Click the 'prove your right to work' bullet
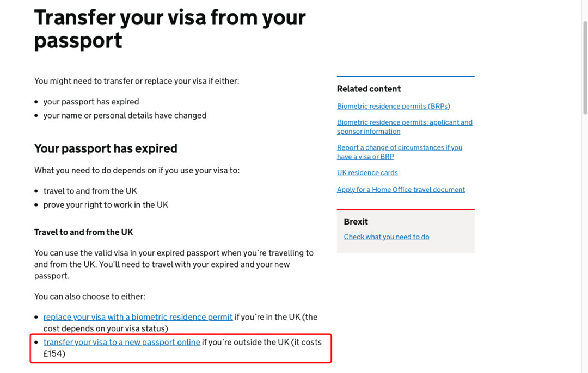Image resolution: width=588 pixels, height=373 pixels. point(106,205)
